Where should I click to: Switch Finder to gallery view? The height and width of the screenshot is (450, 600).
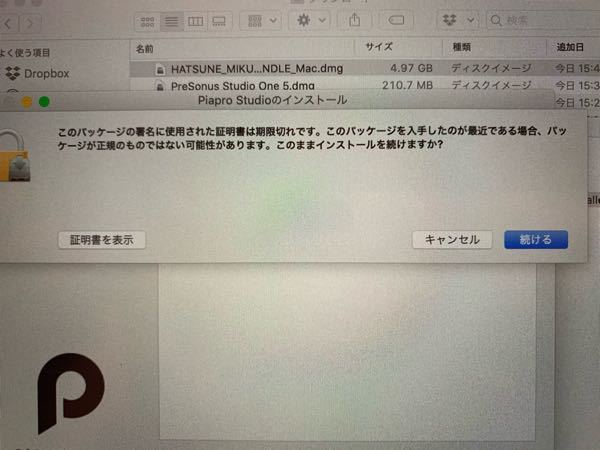(219, 21)
